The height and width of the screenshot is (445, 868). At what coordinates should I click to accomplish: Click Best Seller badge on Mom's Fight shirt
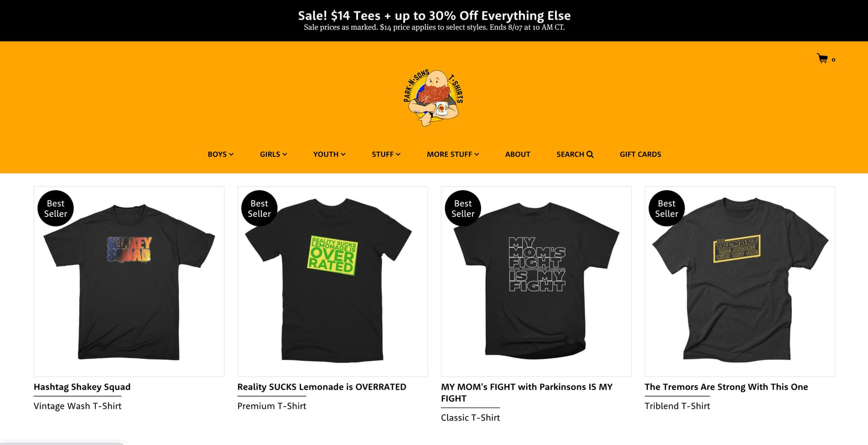point(463,208)
